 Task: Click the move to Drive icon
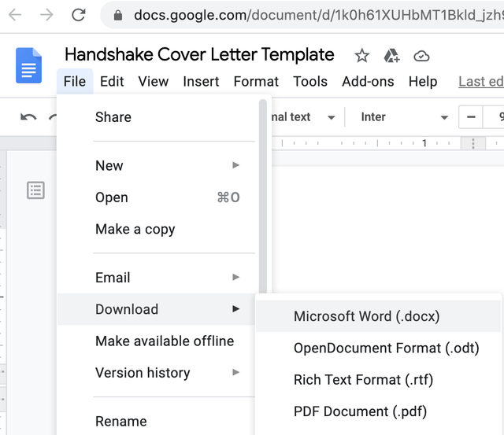[391, 56]
